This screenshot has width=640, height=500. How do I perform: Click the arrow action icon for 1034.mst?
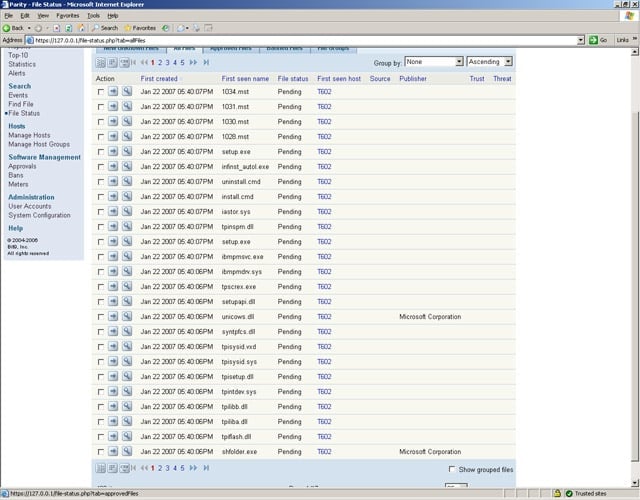click(x=113, y=91)
